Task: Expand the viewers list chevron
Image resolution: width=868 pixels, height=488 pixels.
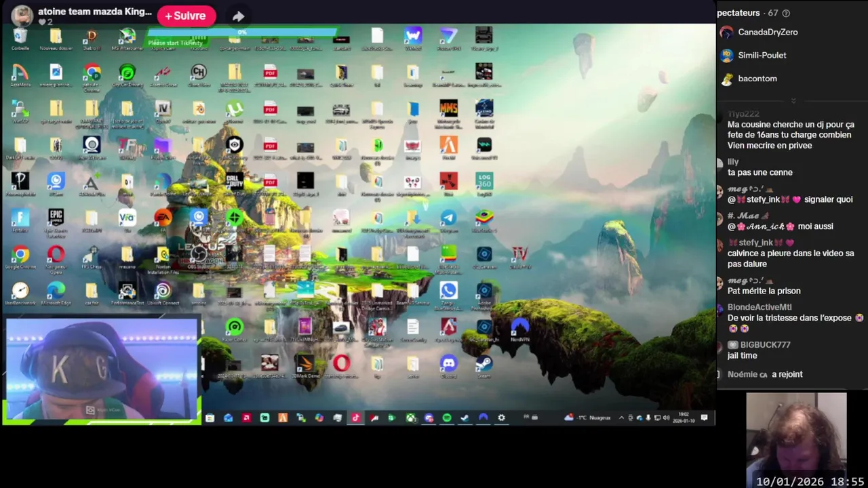Action: click(793, 101)
